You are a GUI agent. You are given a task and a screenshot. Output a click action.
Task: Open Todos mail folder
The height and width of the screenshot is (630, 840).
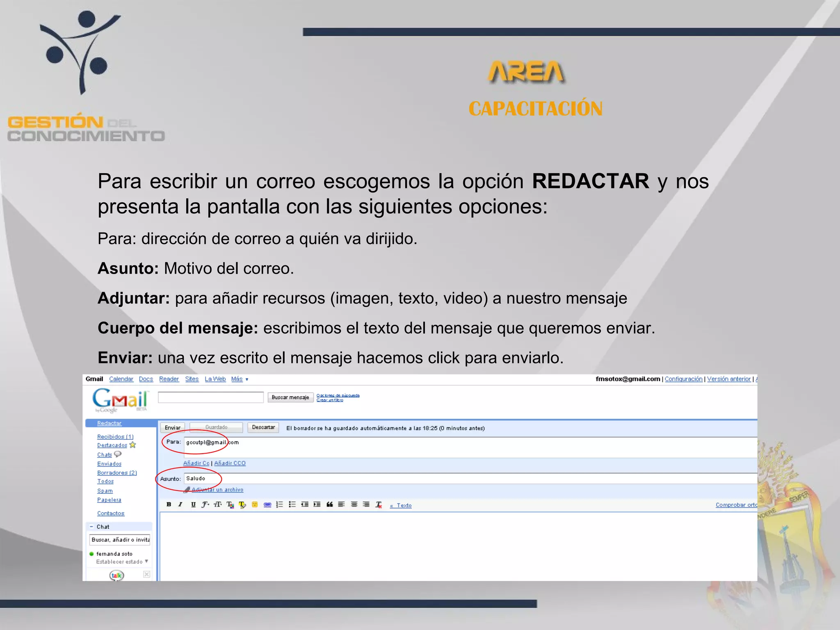pyautogui.click(x=105, y=482)
